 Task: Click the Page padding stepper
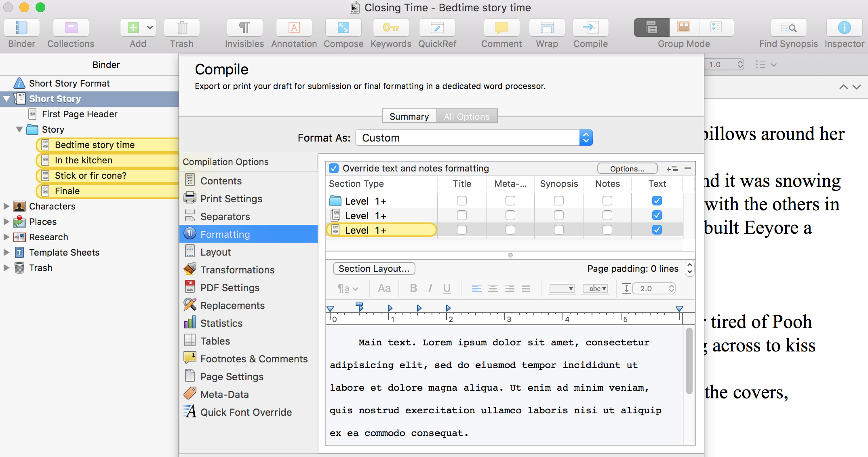(689, 269)
